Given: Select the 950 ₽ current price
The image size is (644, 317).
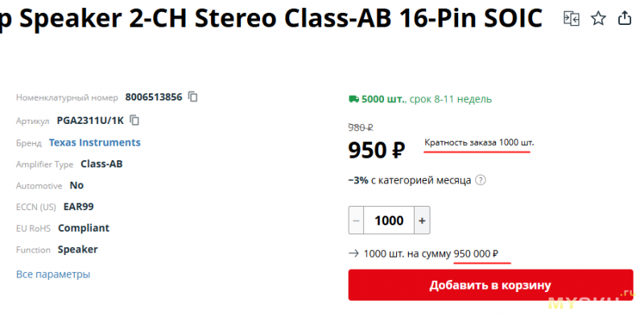Looking at the screenshot, I should [x=377, y=150].
